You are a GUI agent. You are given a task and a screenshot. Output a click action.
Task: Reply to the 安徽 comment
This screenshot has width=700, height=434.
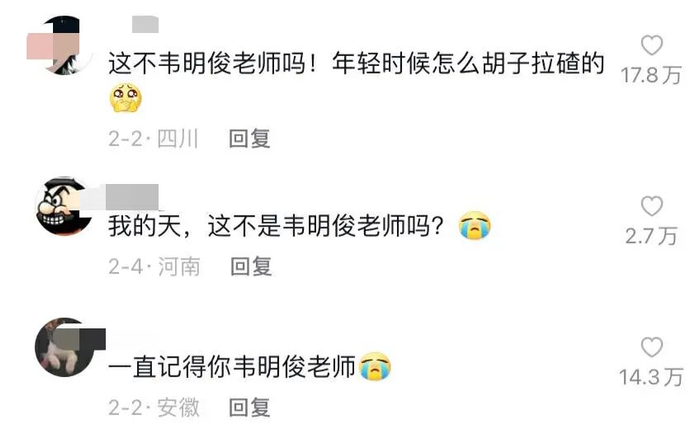tap(250, 407)
